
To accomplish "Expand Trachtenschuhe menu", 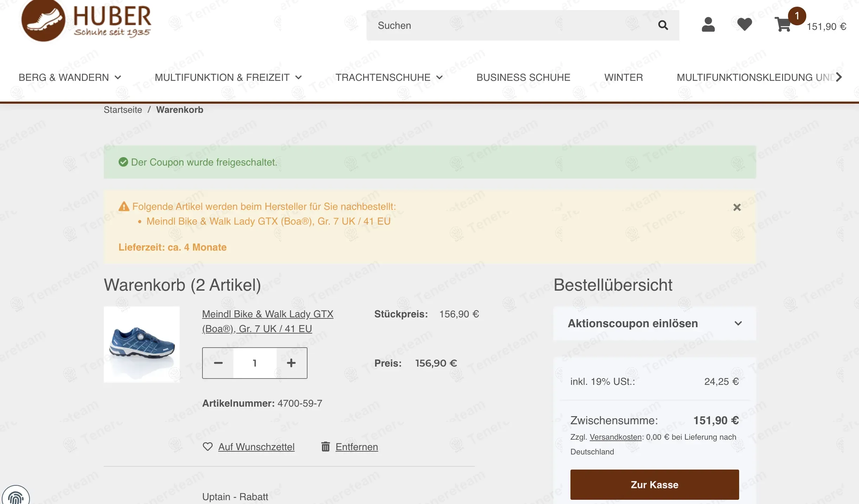I will pos(389,77).
